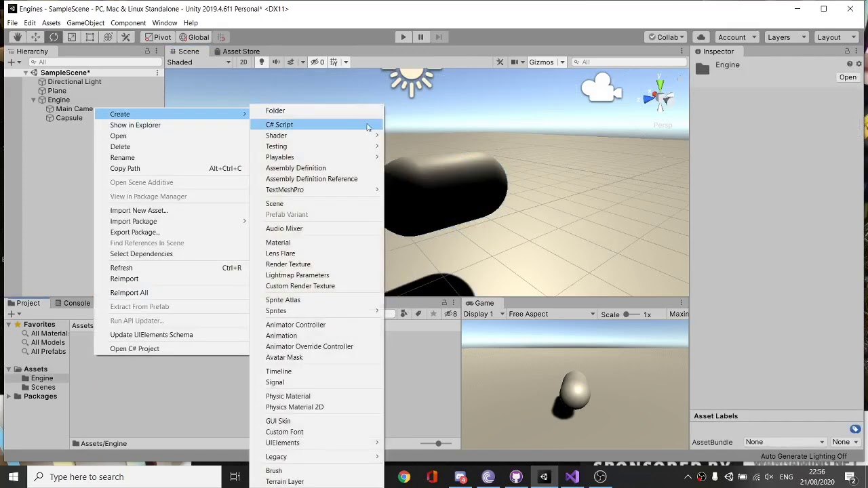This screenshot has height=488, width=868.
Task: Select Scenes folder in Project panel
Action: pos(43,388)
